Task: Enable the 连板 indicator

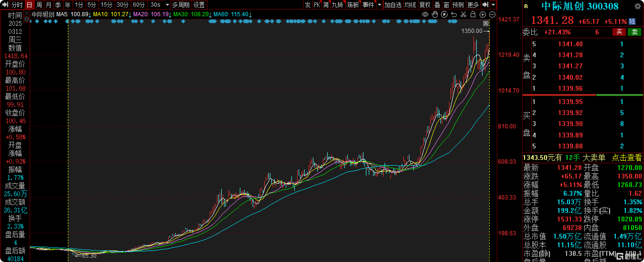Action: tap(353, 5)
